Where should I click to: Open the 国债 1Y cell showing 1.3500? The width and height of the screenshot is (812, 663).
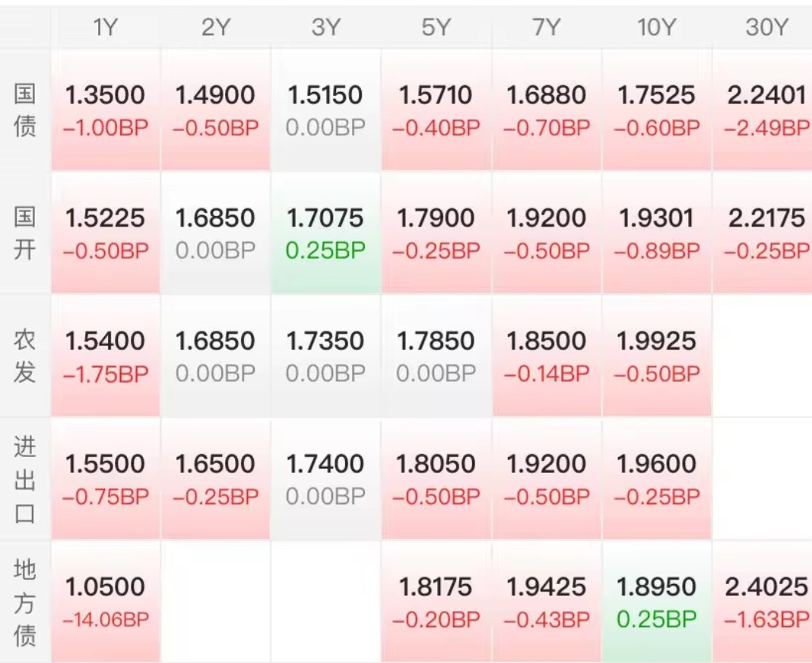coord(106,110)
